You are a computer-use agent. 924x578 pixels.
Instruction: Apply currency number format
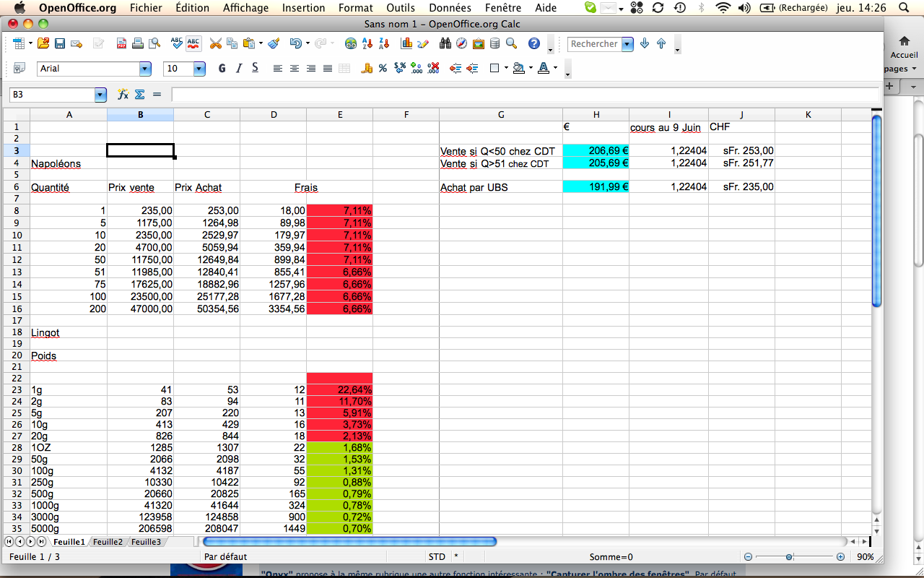pos(367,69)
